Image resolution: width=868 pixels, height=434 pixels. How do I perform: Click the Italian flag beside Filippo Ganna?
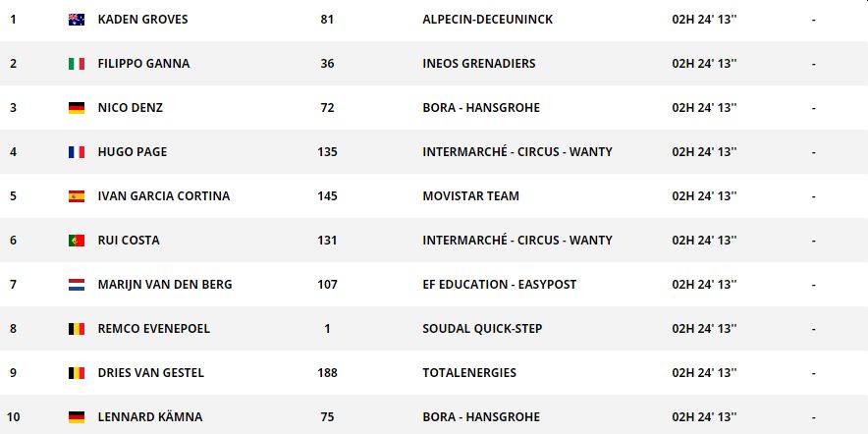point(76,64)
